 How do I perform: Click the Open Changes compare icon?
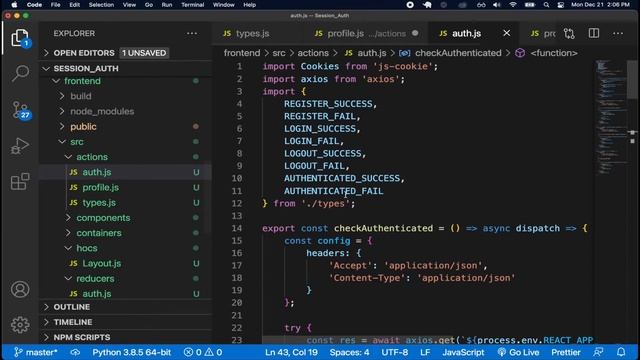(569, 33)
